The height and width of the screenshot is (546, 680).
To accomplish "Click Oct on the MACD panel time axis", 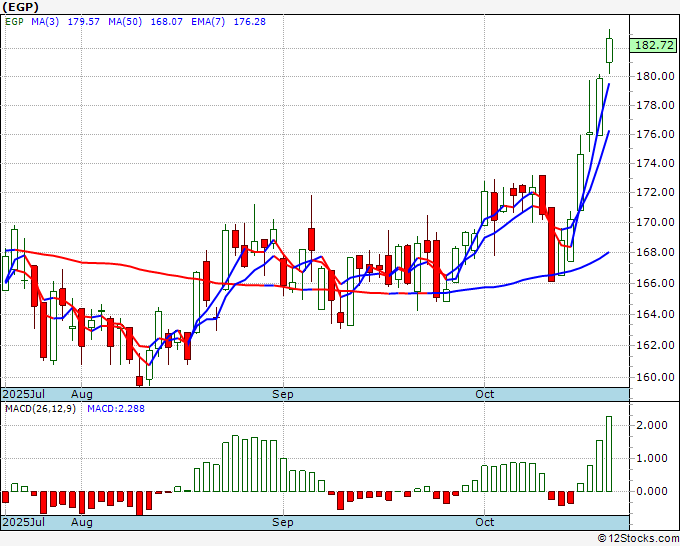I will 484,522.
